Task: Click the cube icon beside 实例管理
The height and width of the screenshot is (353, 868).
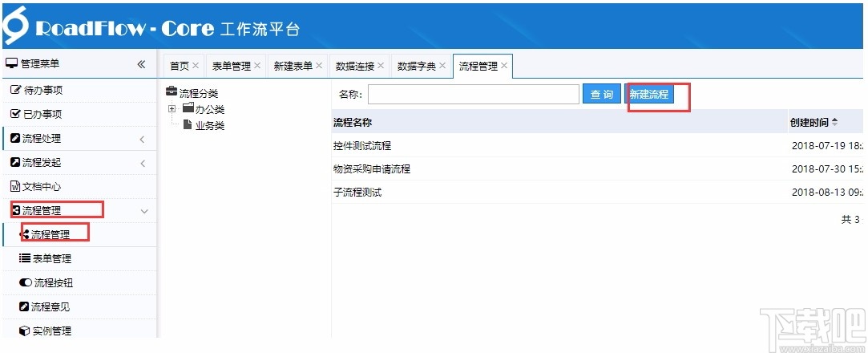Action: tap(24, 331)
